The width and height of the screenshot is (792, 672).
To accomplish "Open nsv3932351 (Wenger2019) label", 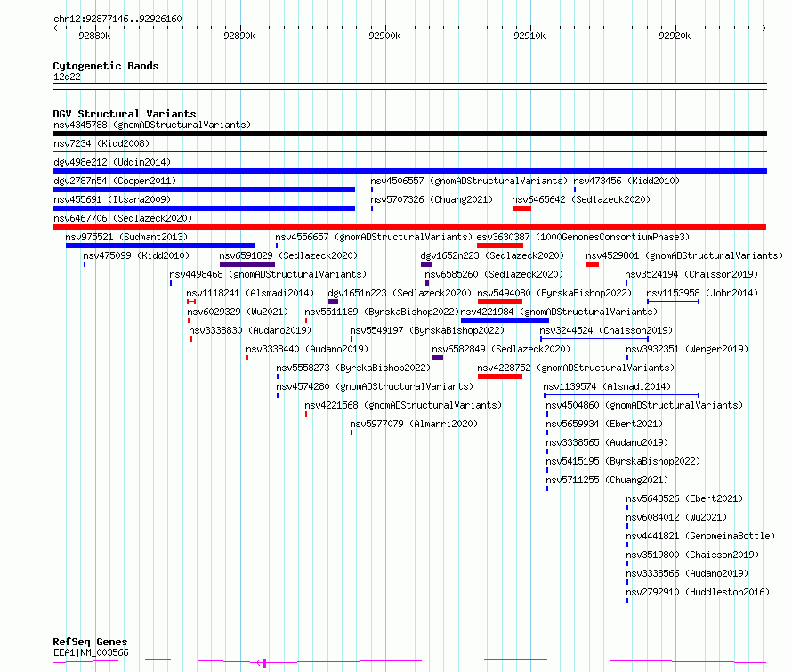I will click(687, 349).
